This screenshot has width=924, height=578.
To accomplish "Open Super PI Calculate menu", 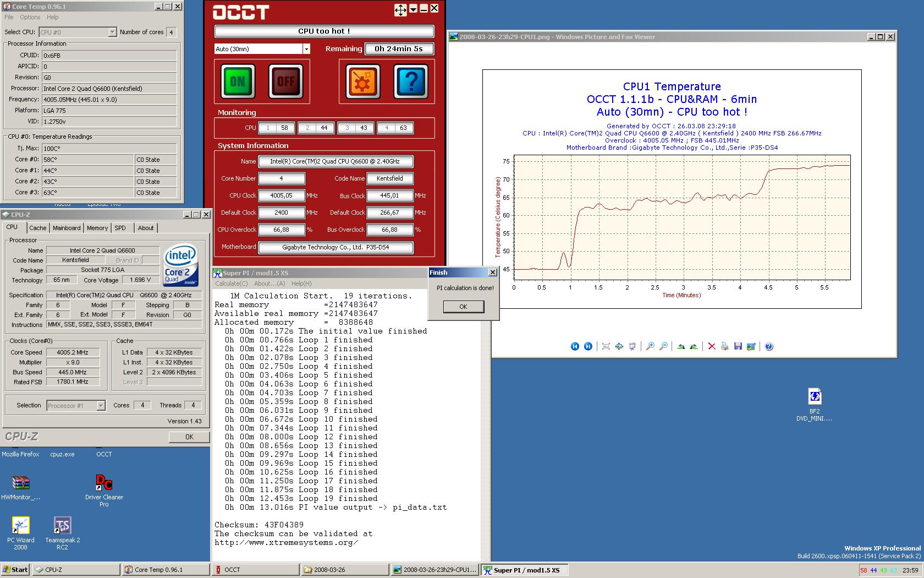I will [x=231, y=283].
